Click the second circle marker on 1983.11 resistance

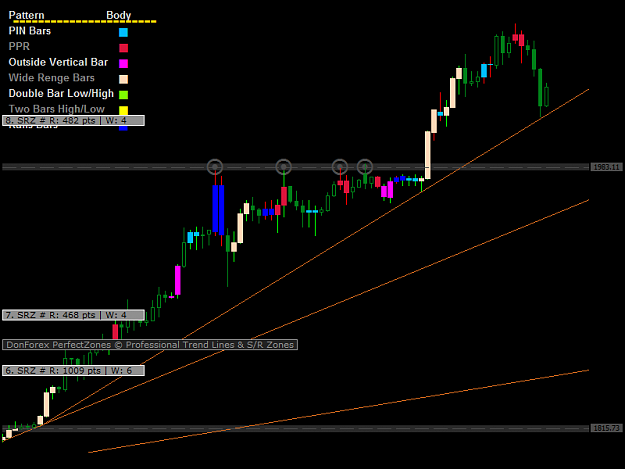[284, 167]
